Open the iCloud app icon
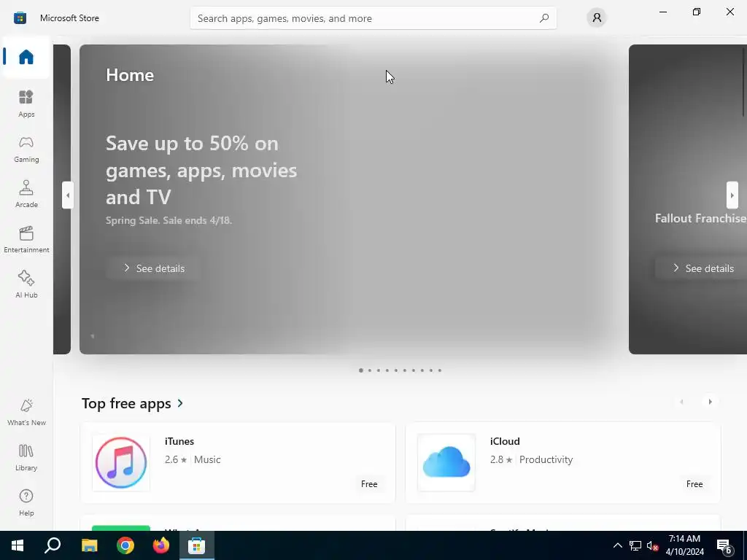747x560 pixels. [x=446, y=462]
